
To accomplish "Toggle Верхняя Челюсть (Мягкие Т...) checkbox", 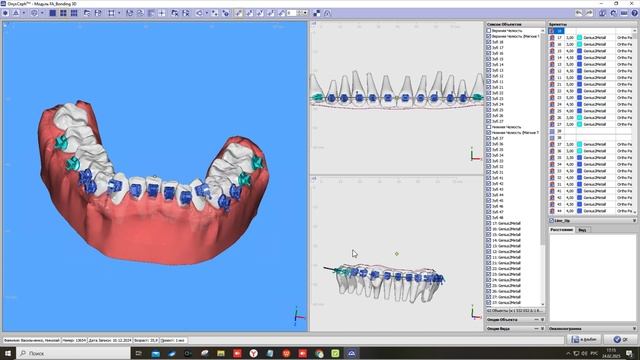I will [x=489, y=36].
